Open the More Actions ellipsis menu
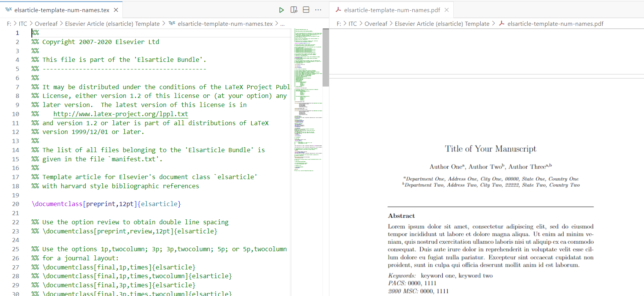Screen dimensions: 644x296 (318, 10)
